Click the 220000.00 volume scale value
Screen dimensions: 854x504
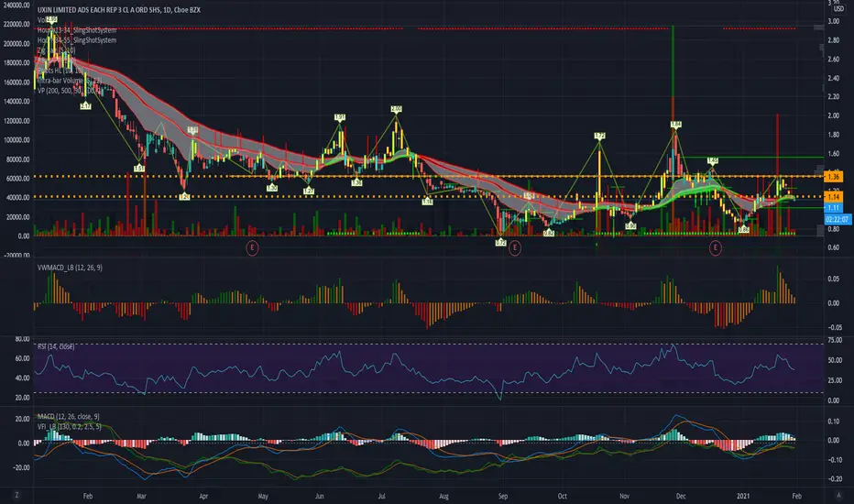(x=16, y=25)
